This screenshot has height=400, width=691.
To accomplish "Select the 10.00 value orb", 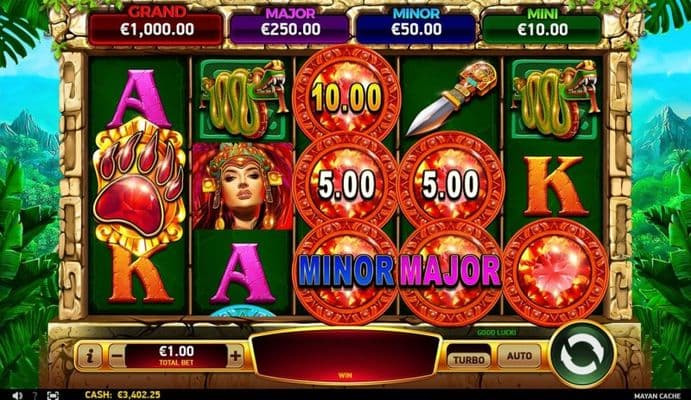I will point(347,96).
